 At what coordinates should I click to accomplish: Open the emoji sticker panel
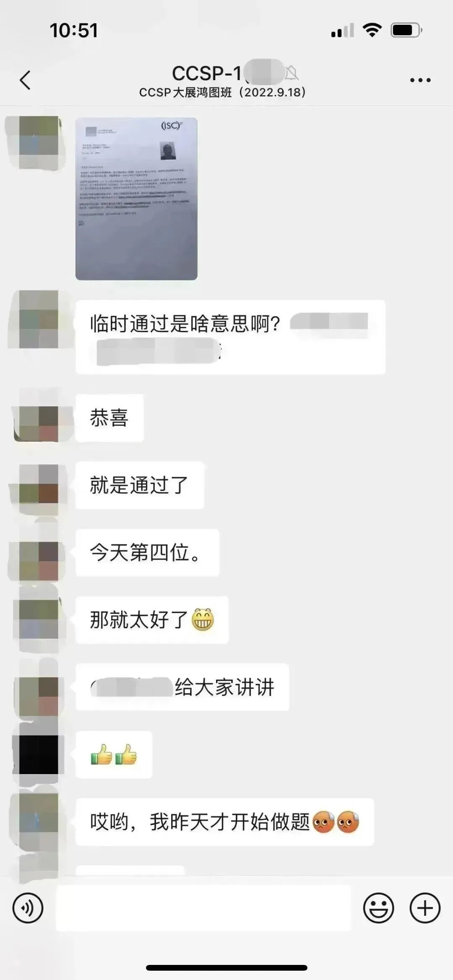pyautogui.click(x=378, y=908)
